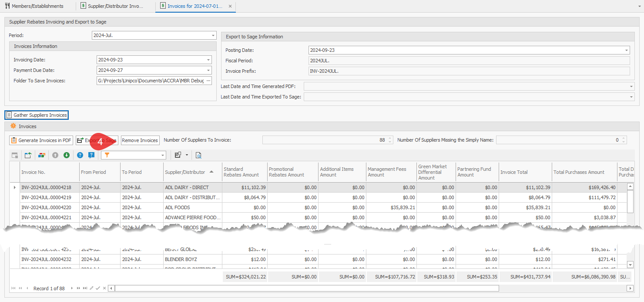Click the Gather Suppliers Invoices button
The image size is (644, 302).
[37, 115]
